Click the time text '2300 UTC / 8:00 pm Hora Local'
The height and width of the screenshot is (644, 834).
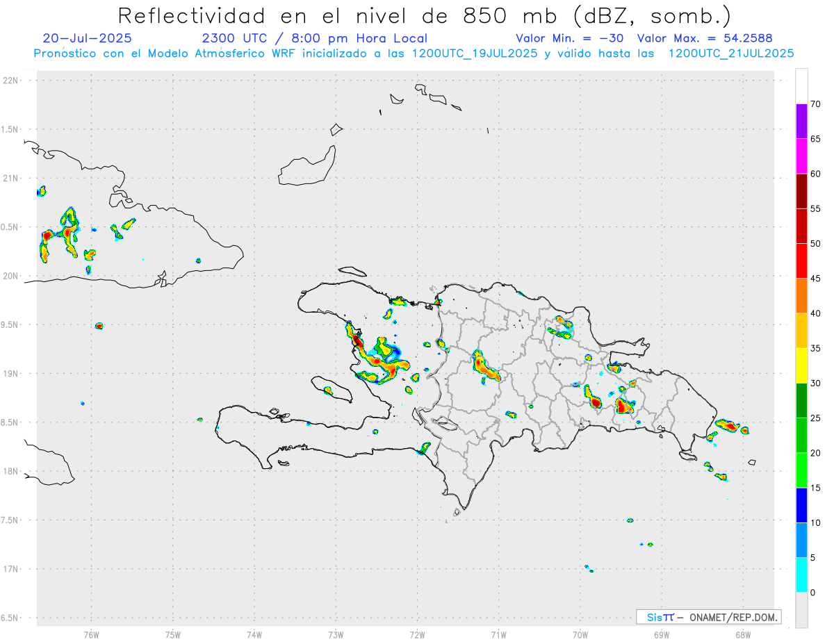pyautogui.click(x=315, y=38)
